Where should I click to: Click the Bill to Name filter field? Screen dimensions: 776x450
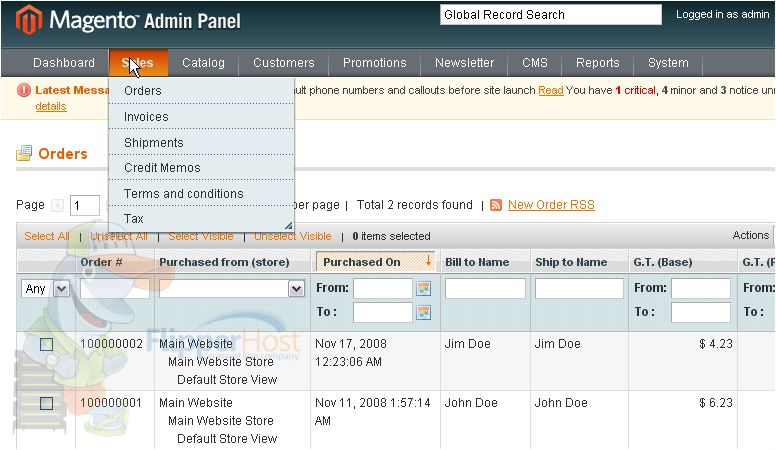[485, 289]
